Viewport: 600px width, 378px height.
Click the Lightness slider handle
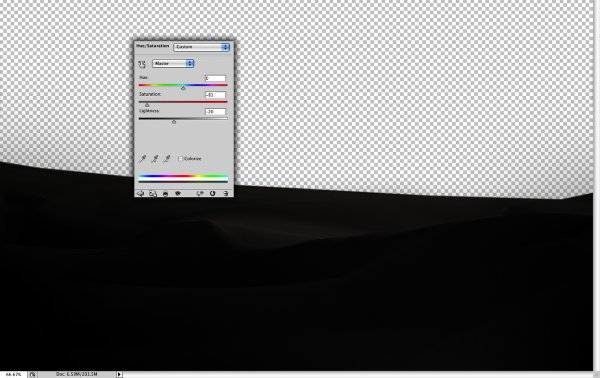[174, 122]
